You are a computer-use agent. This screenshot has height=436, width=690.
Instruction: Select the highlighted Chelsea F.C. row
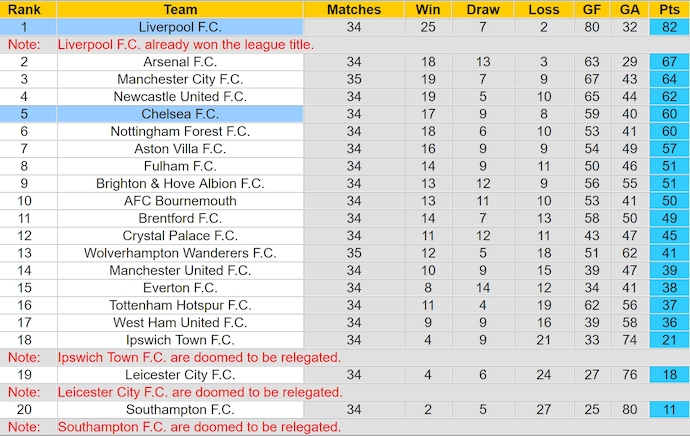180,114
